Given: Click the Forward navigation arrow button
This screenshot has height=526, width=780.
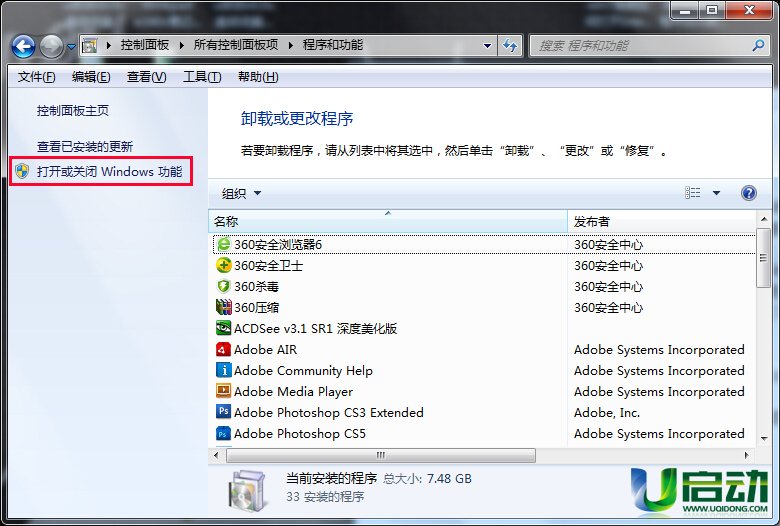Looking at the screenshot, I should 51,47.
